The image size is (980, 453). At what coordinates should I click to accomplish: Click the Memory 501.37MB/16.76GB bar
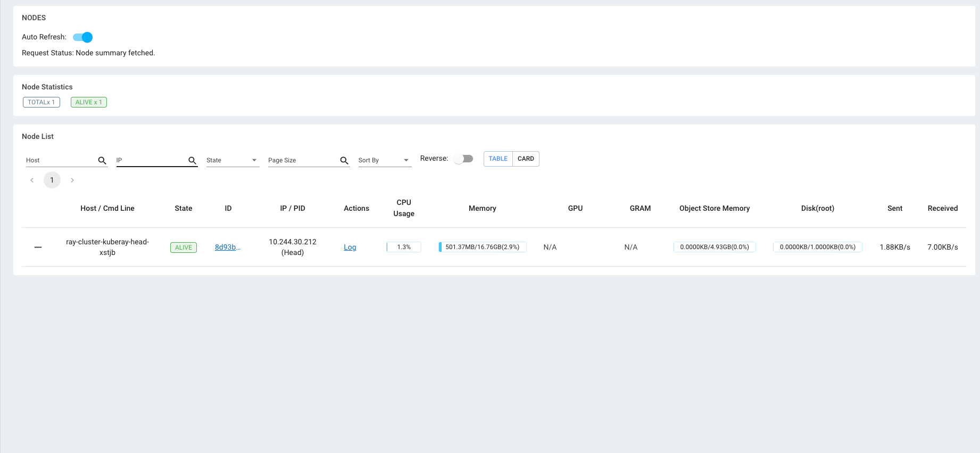pos(483,247)
